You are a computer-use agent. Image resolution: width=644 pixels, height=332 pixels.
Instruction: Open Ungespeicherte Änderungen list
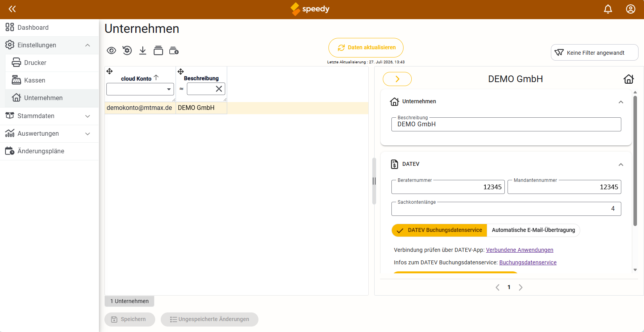pos(210,319)
